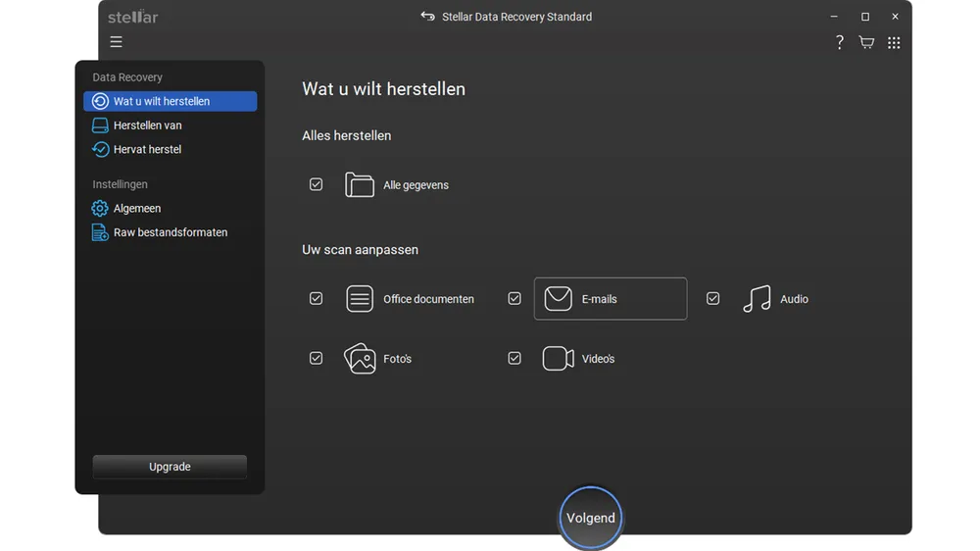Click the Audio music note icon
Viewport: 980px width, 551px height.
757,299
